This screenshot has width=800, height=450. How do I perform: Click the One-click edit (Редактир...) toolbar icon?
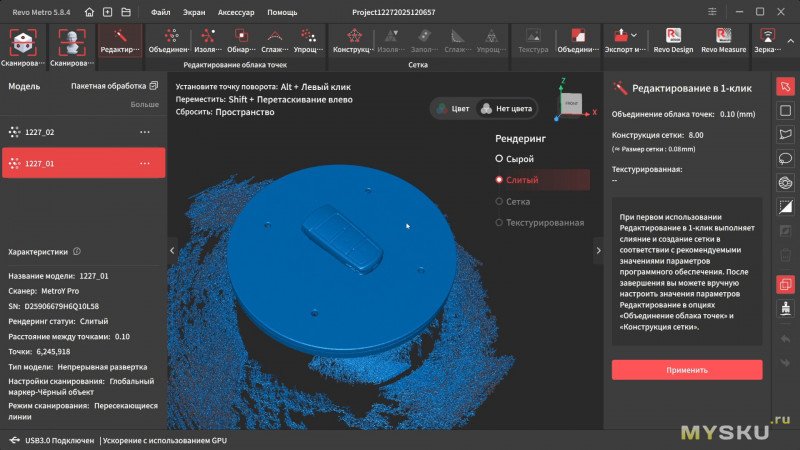(x=120, y=41)
